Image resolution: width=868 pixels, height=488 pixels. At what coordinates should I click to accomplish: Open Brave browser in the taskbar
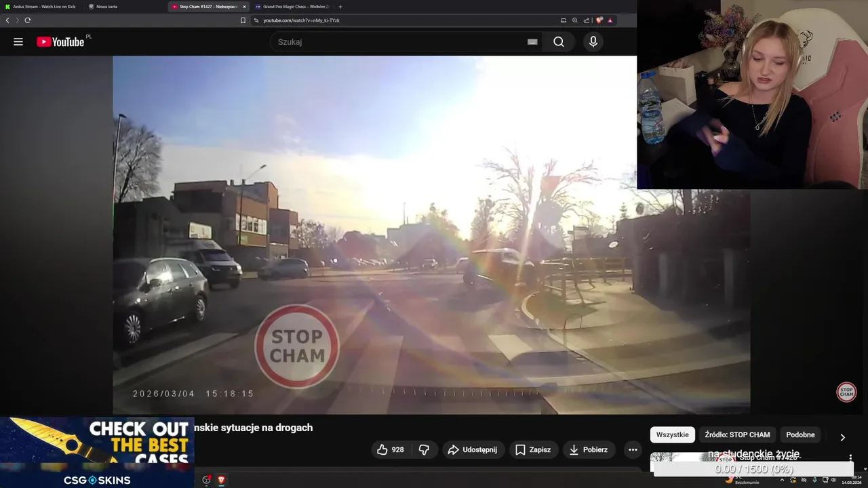point(221,480)
